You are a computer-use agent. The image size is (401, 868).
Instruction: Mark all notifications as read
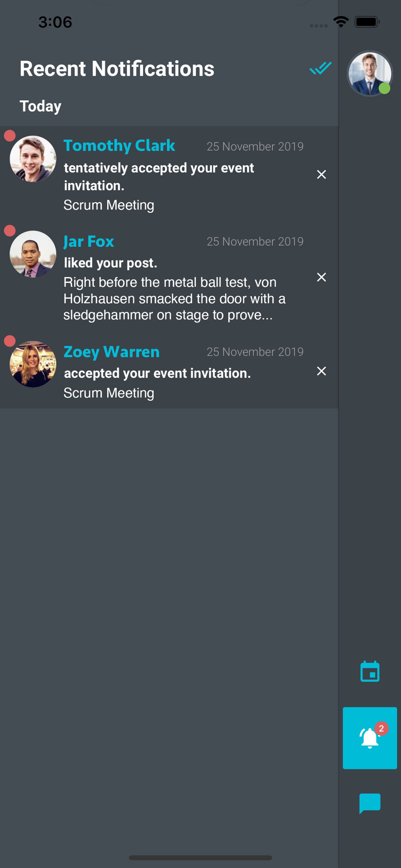[320, 68]
